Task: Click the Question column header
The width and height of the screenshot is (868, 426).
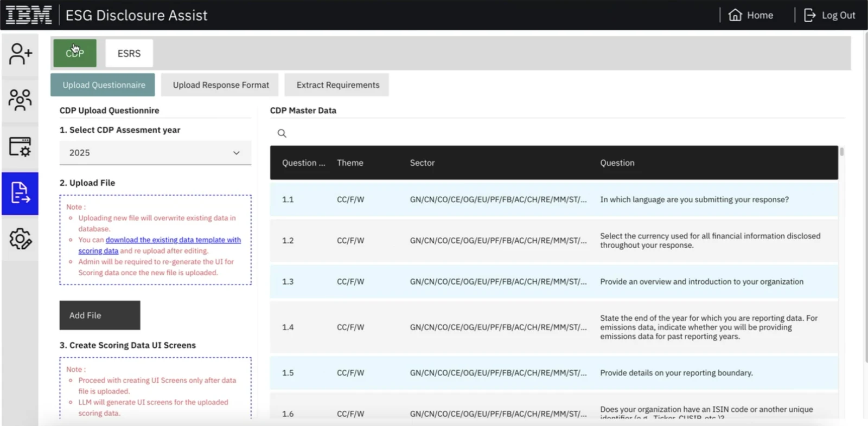Action: coord(617,163)
